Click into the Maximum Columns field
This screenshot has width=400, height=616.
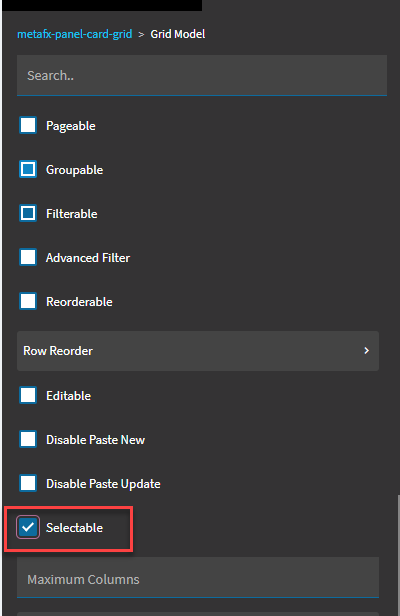click(198, 578)
